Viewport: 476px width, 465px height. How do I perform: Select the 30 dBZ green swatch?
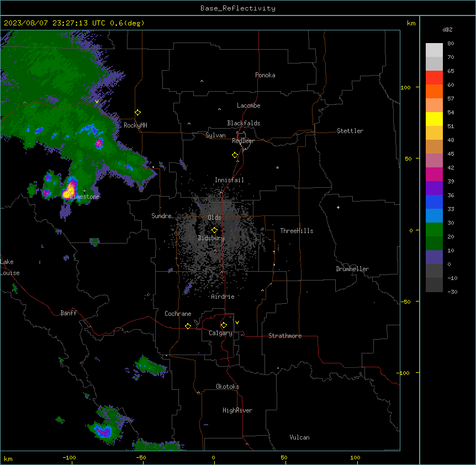pyautogui.click(x=434, y=230)
